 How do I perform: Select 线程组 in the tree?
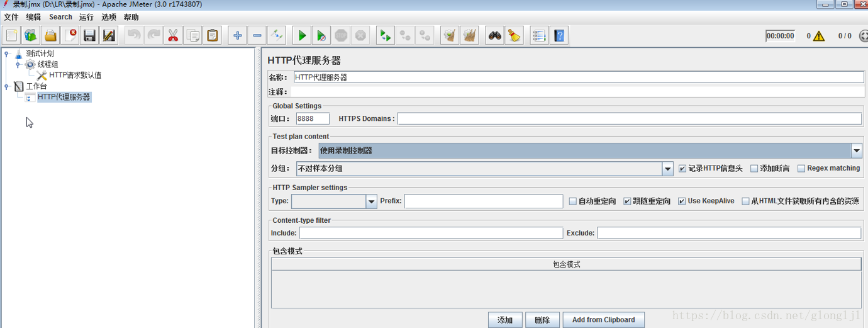pyautogui.click(x=48, y=64)
